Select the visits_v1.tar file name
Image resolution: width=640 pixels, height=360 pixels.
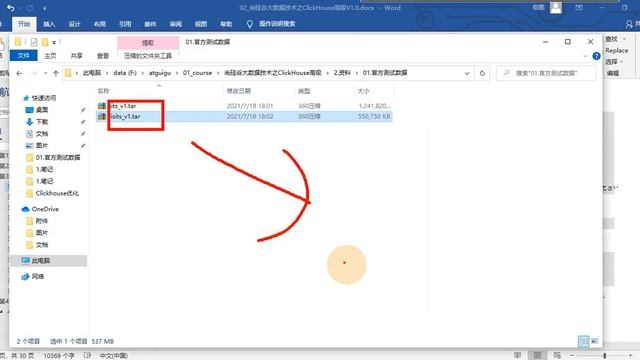click(x=125, y=116)
